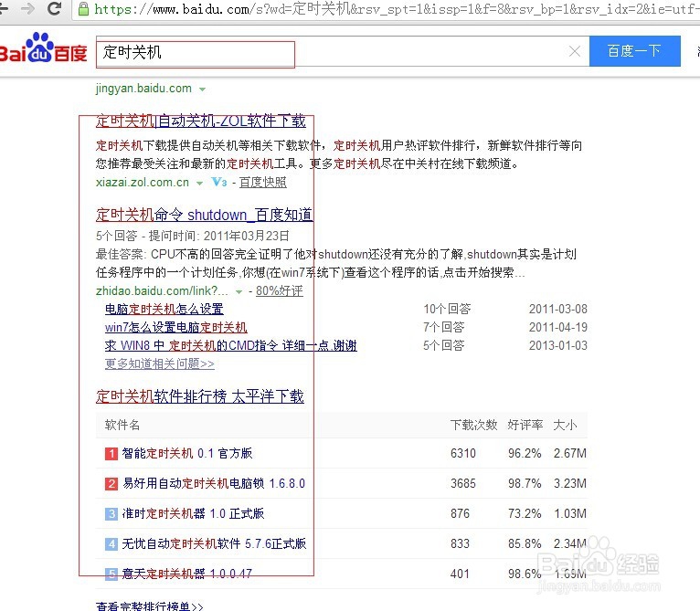Click download count 3685
This screenshot has width=700, height=611.
[463, 483]
